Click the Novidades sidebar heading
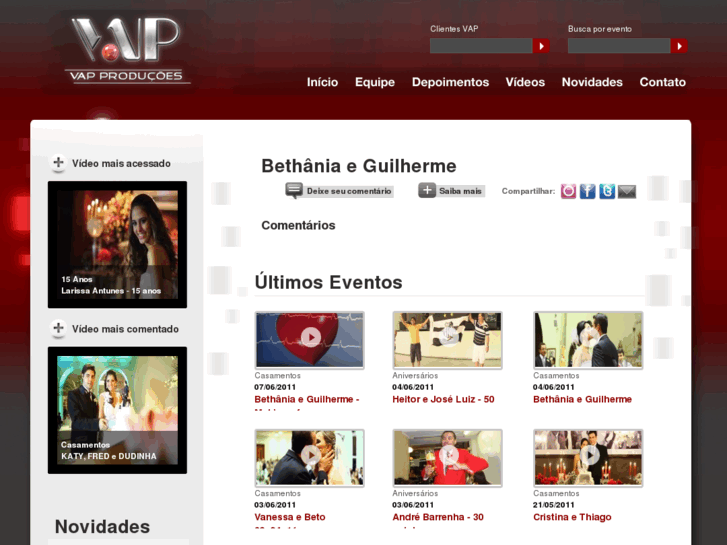 pyautogui.click(x=102, y=527)
